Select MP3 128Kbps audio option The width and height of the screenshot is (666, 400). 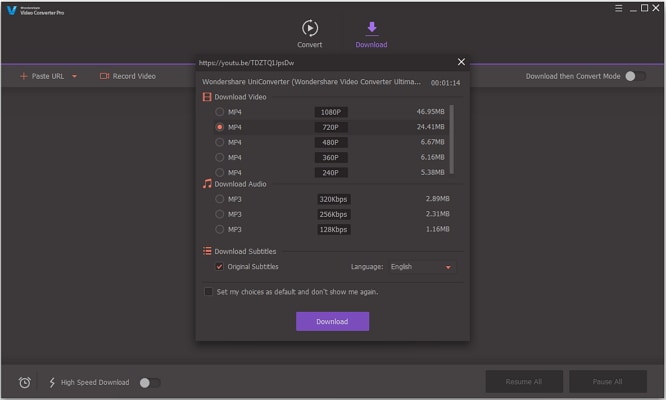coord(220,229)
